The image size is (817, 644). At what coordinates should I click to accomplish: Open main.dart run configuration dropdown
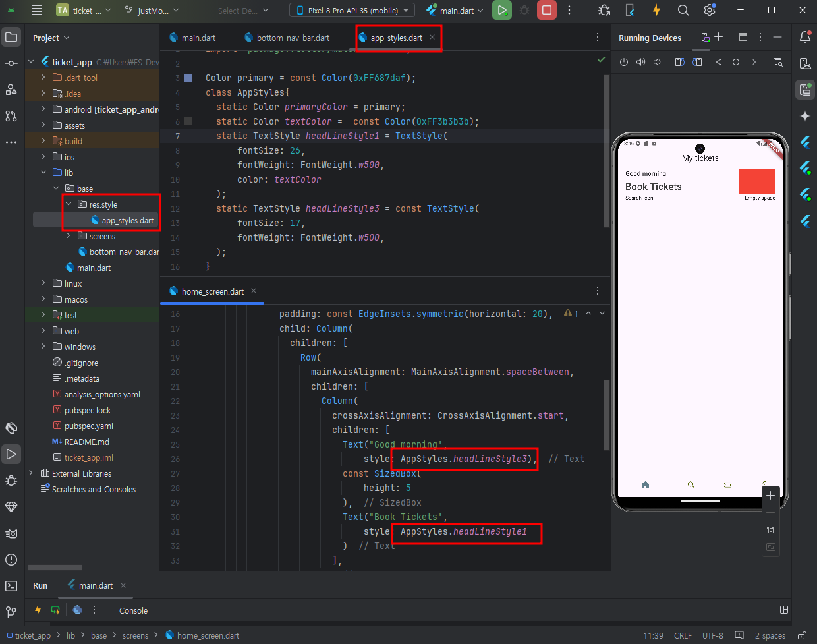click(x=455, y=10)
